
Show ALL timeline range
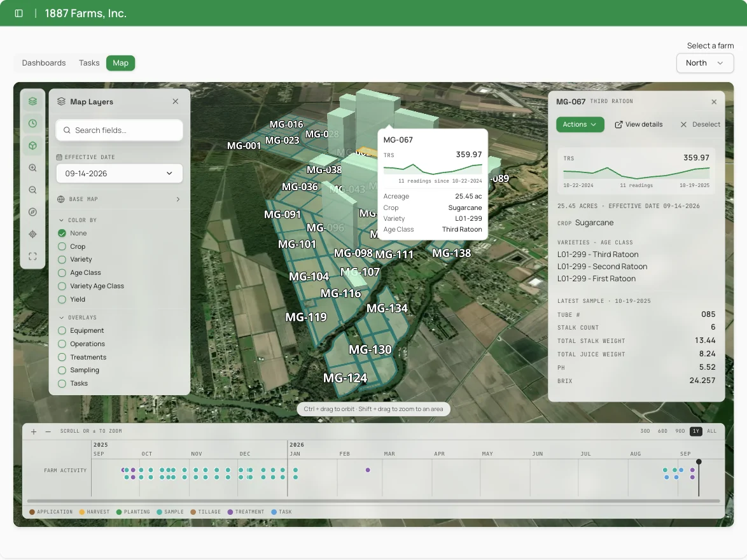tap(712, 431)
